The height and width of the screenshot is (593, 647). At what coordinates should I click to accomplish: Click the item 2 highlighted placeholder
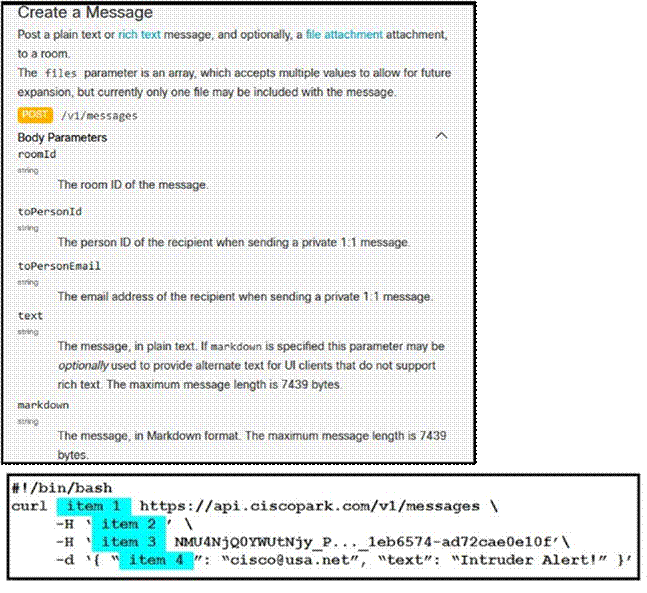point(129,524)
